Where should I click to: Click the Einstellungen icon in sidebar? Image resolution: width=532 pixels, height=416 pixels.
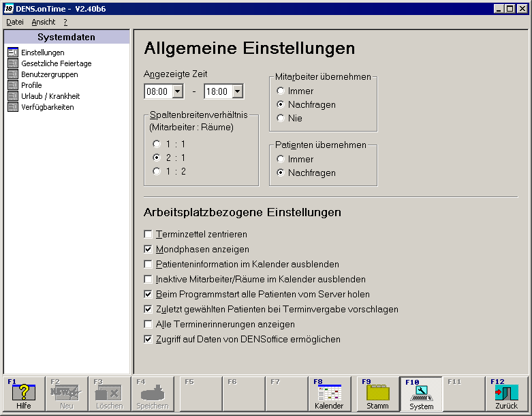(13, 53)
